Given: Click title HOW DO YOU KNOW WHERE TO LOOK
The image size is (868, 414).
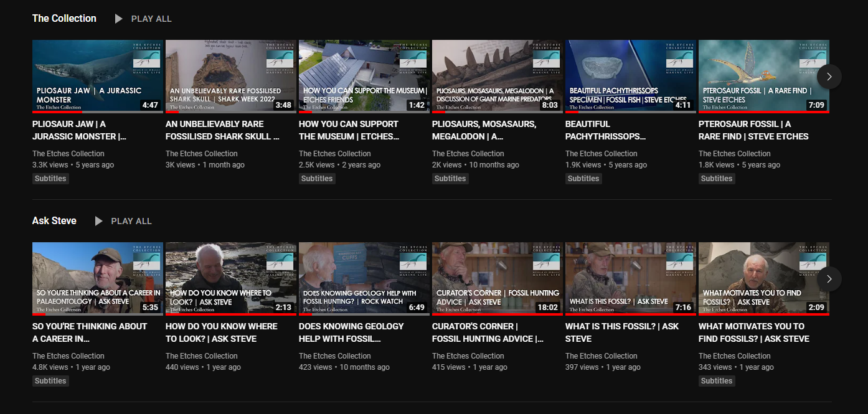Looking at the screenshot, I should click(x=222, y=332).
